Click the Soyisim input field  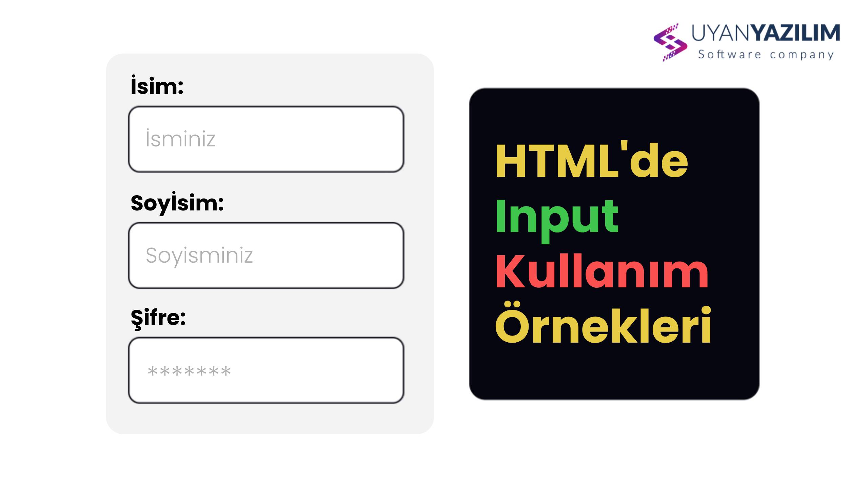267,255
